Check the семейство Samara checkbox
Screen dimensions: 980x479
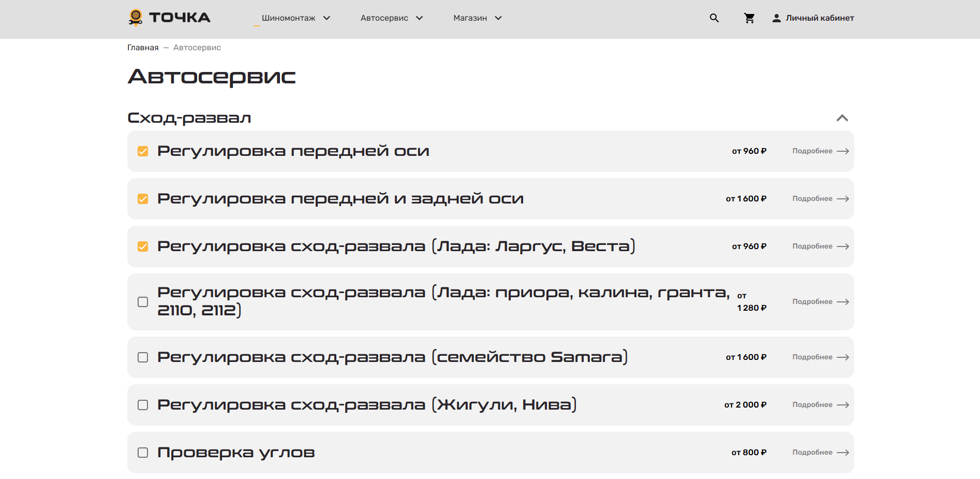[143, 357]
